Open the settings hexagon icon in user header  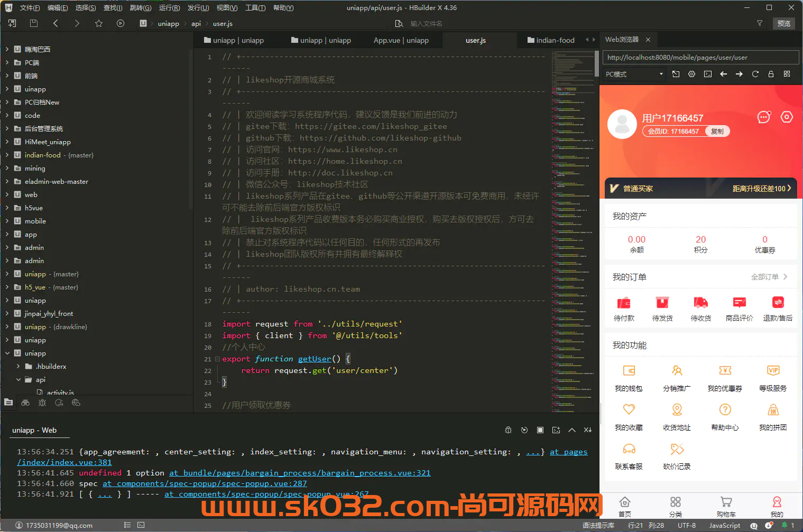[x=787, y=117]
